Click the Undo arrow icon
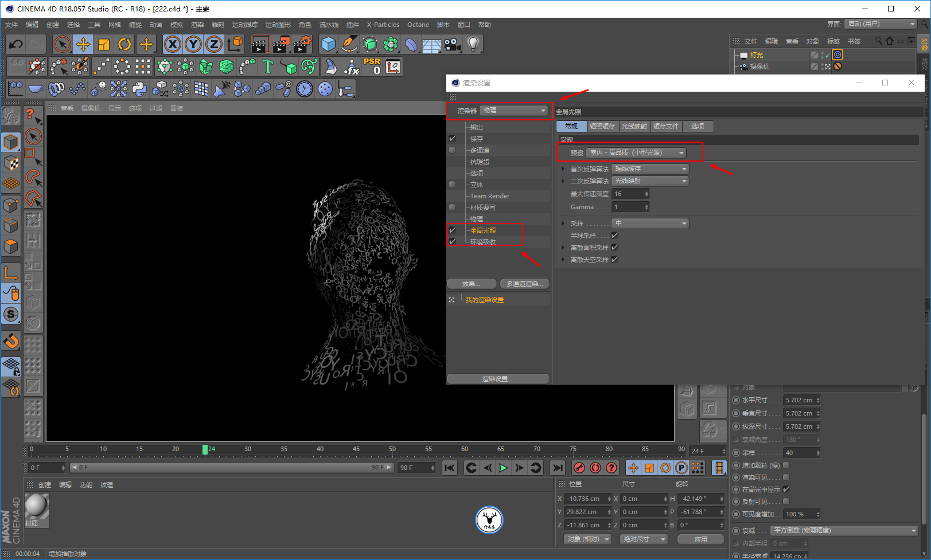Image resolution: width=931 pixels, height=560 pixels. [16, 44]
